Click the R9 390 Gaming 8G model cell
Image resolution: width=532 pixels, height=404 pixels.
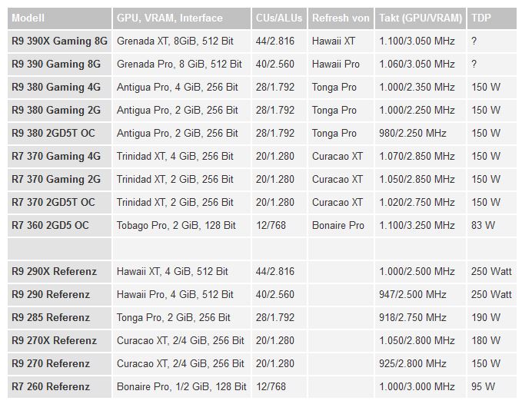coord(60,64)
